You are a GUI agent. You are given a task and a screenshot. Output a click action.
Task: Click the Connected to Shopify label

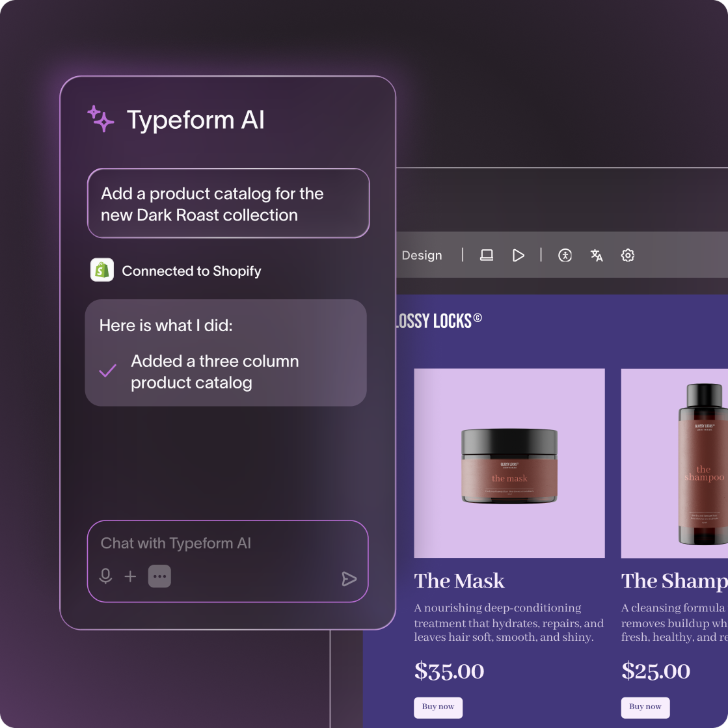(x=191, y=271)
